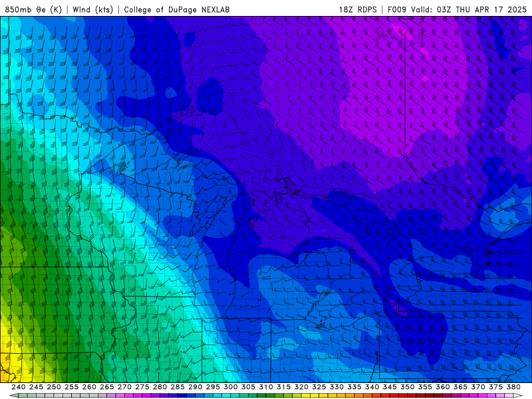Select the 340 value on the color scale
The height and width of the screenshot is (399, 532).
coord(372,387)
